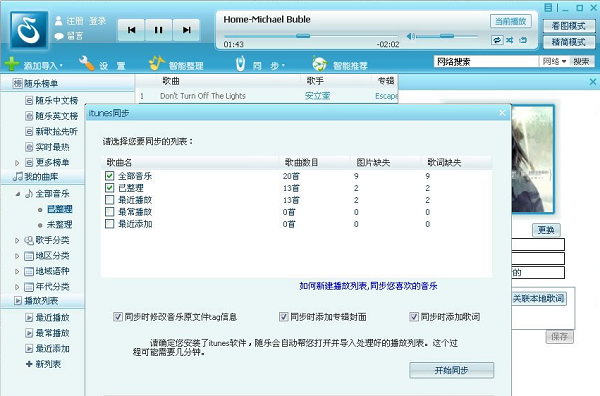Expand the 歌手分类 tree node
600x396 pixels.
17,240
